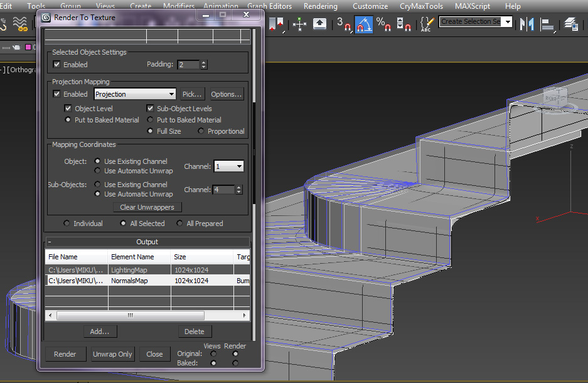This screenshot has height=383, width=588.
Task: Select Original Views radio button
Action: 213,353
